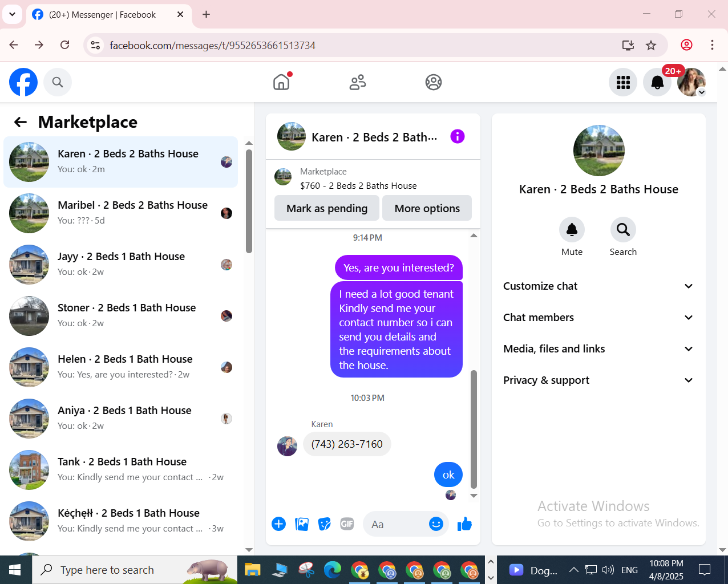
Task: Open Chrome three-dot menu
Action: point(712,45)
